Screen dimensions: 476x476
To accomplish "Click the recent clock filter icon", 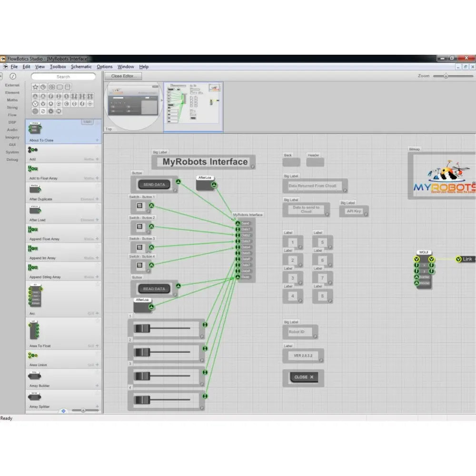I will click(43, 87).
